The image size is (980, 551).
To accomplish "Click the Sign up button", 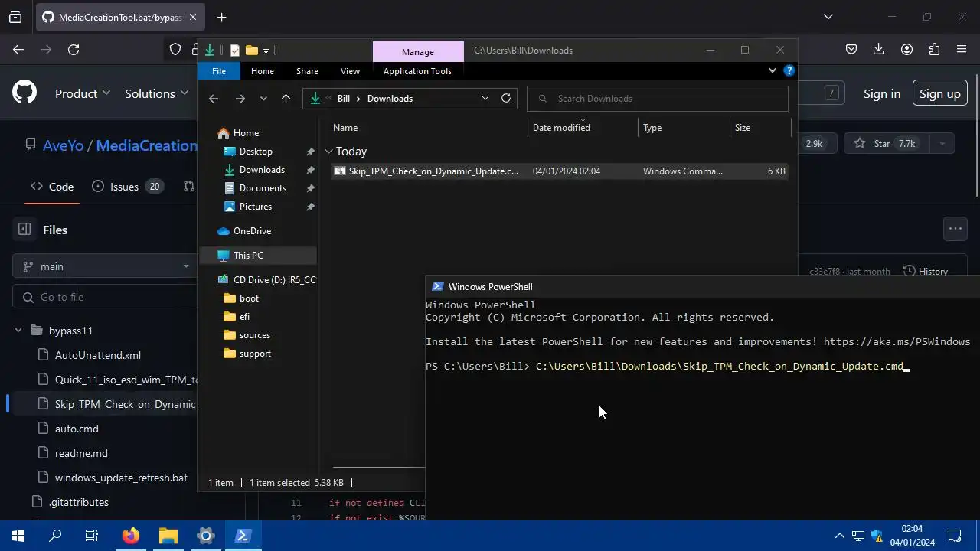I will tap(939, 93).
